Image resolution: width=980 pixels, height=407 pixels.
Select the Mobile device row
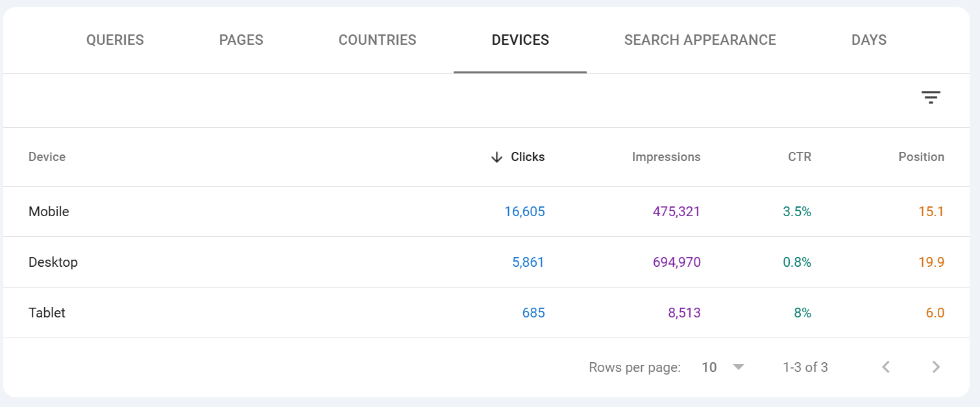(x=49, y=212)
